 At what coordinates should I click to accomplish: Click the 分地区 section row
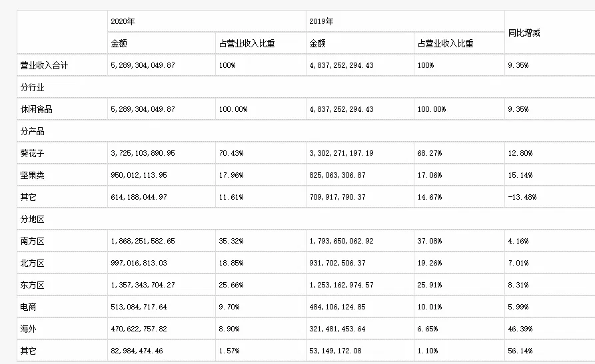pyautogui.click(x=33, y=219)
